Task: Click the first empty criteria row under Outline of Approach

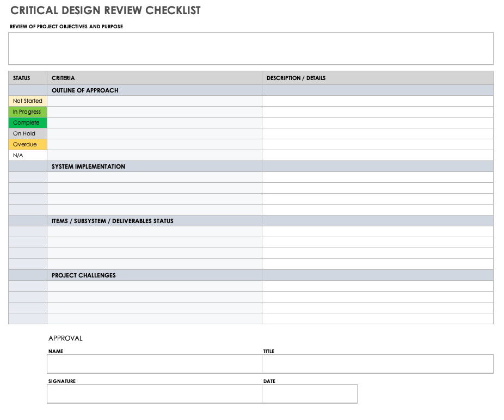Action: [155, 101]
